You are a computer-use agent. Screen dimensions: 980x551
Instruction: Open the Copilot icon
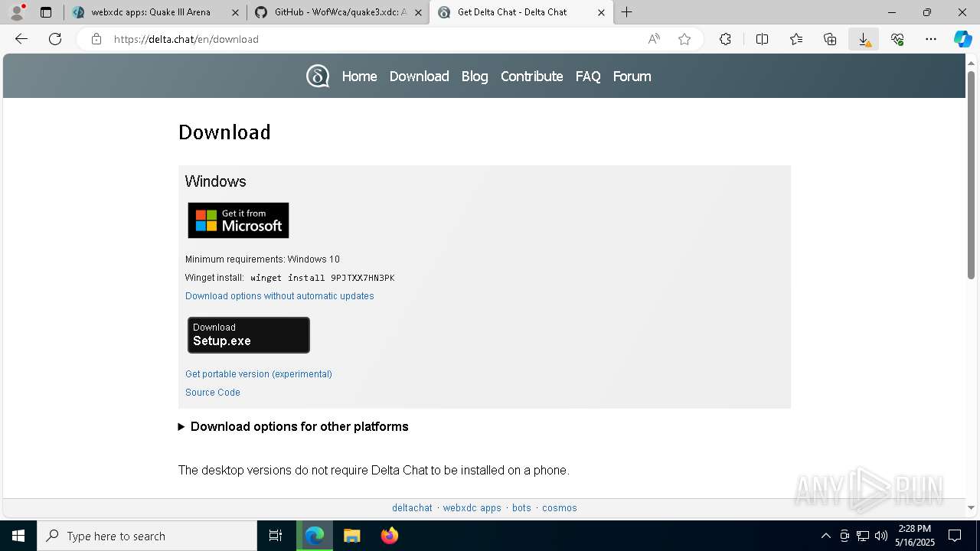pos(962,39)
